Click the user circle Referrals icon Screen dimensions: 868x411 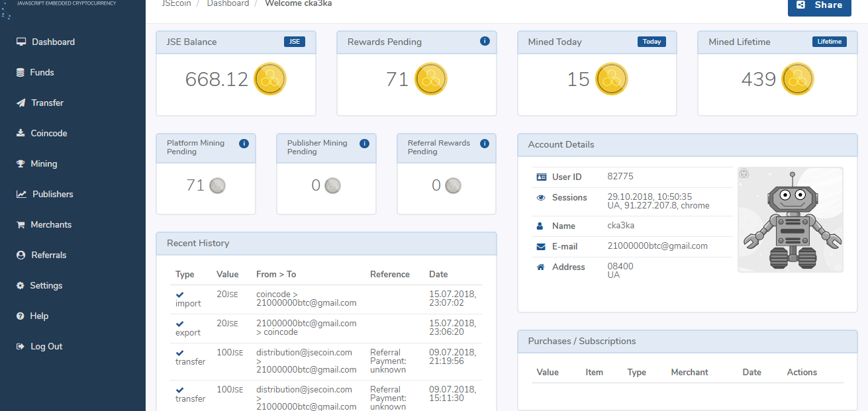(21, 255)
